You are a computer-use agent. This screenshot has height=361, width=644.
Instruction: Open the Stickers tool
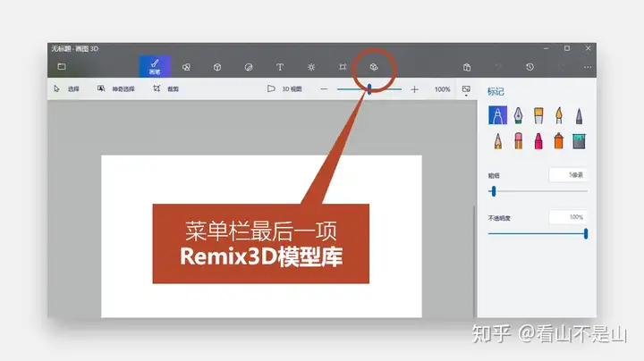click(249, 67)
